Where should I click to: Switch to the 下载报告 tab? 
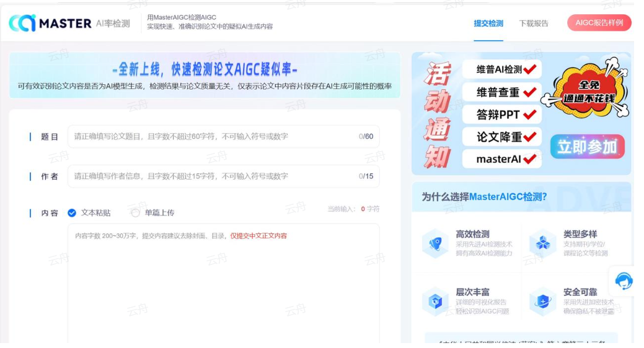[534, 24]
